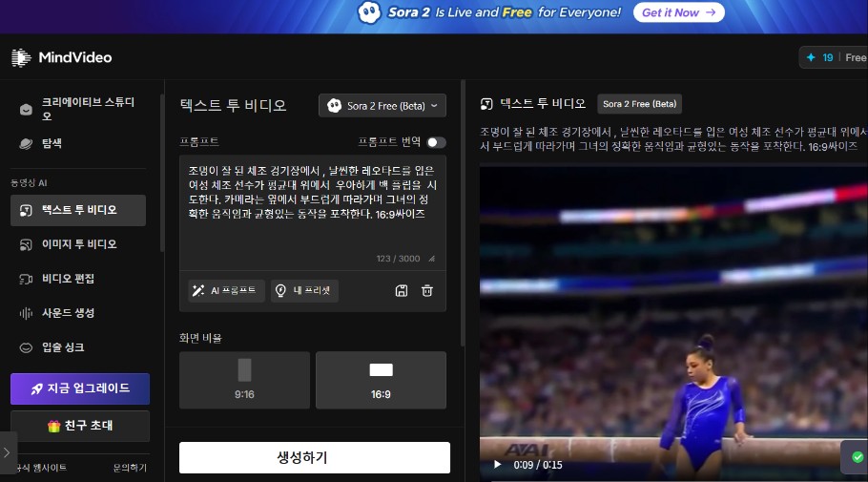Open the Sora 2 Free (Beta) model dropdown

tap(382, 105)
